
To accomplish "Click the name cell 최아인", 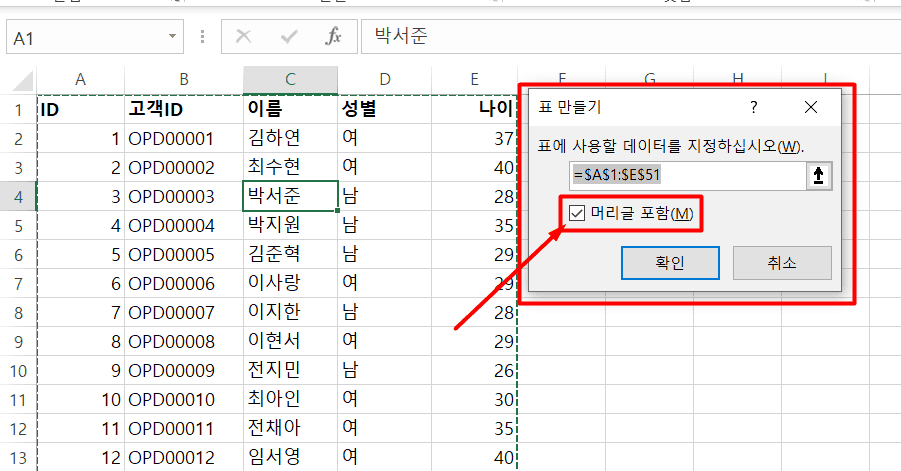I will click(x=290, y=399).
